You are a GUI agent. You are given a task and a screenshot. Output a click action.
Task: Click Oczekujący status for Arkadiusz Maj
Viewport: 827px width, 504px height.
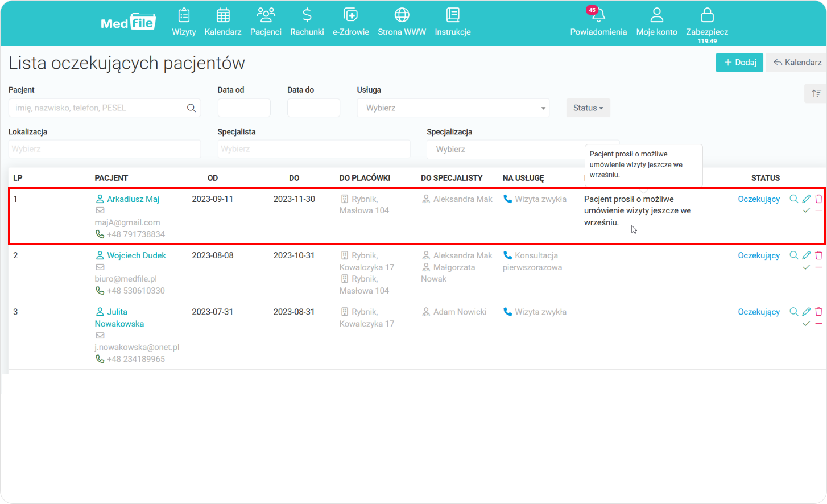point(759,199)
